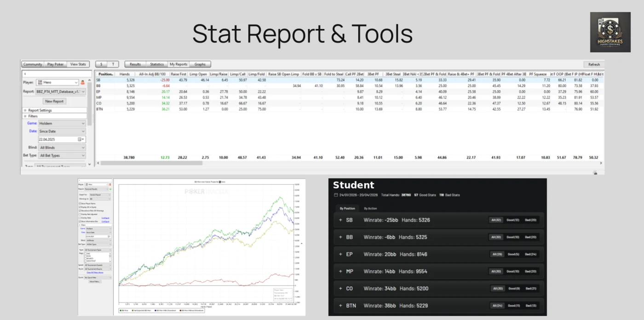Open the Date Since Date dropdown
644x320 pixels.
63,131
